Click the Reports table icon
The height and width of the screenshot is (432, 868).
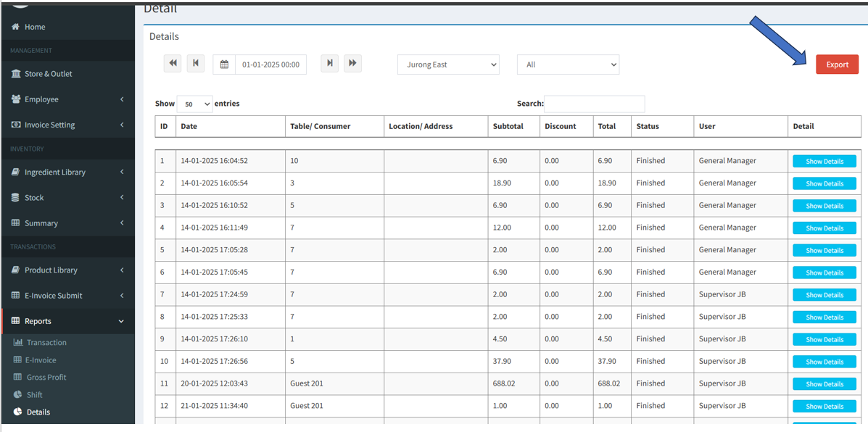(x=15, y=321)
